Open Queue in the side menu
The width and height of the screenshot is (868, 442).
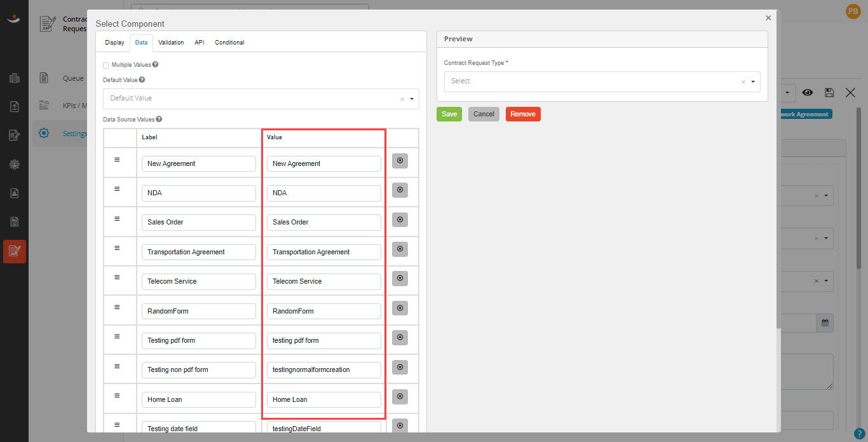72,78
